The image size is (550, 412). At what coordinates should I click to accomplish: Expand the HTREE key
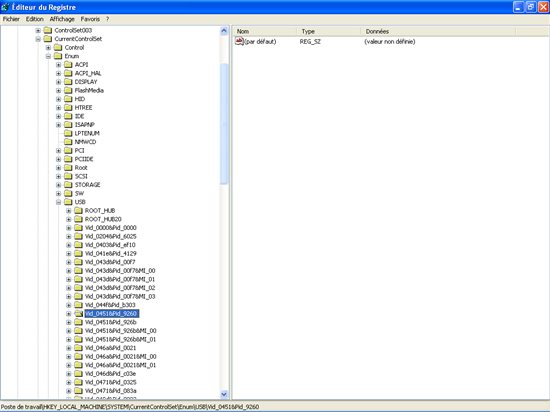click(x=59, y=108)
